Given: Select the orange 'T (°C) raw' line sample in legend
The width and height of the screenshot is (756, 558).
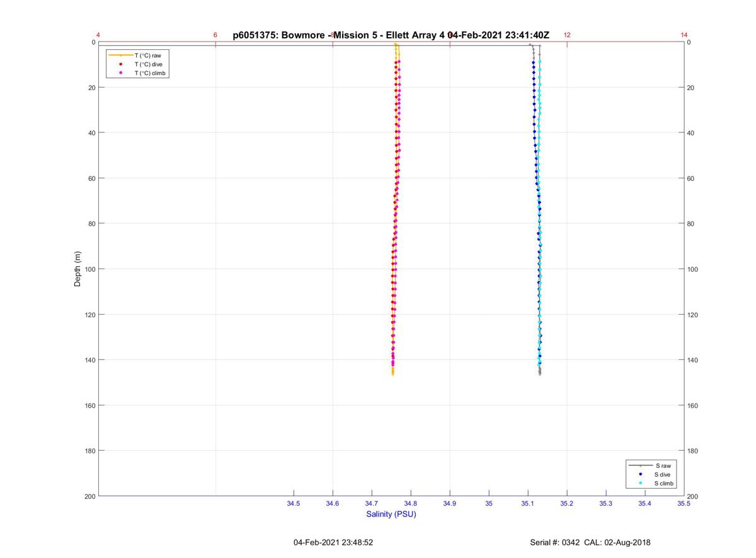Looking at the screenshot, I should pos(120,55).
